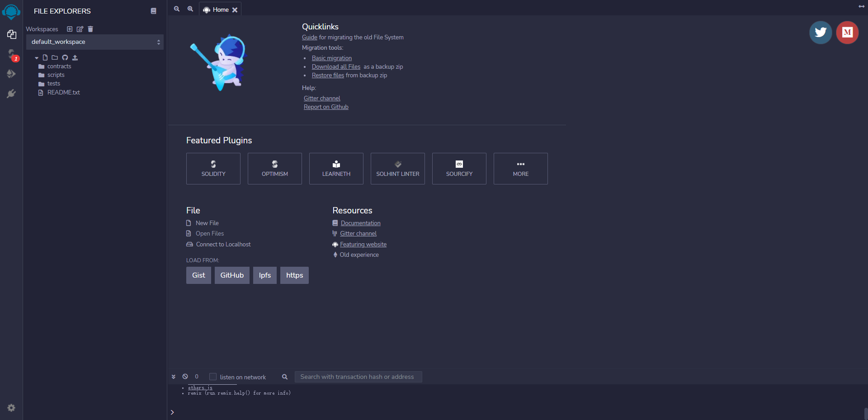The image size is (868, 420).
Task: Click Old experience link
Action: [359, 255]
